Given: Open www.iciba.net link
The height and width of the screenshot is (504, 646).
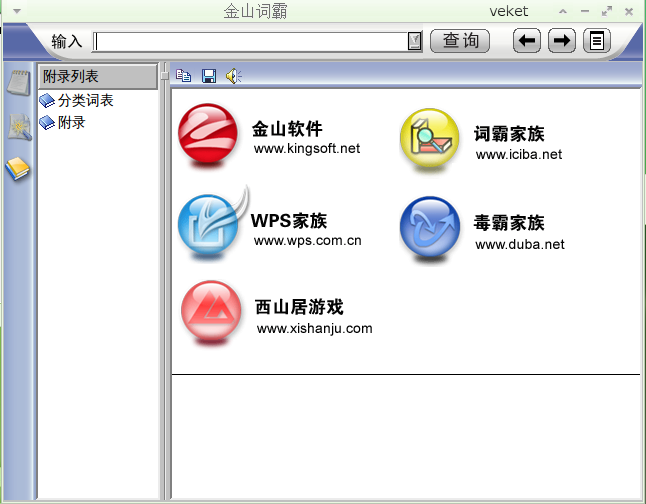Looking at the screenshot, I should click(519, 155).
